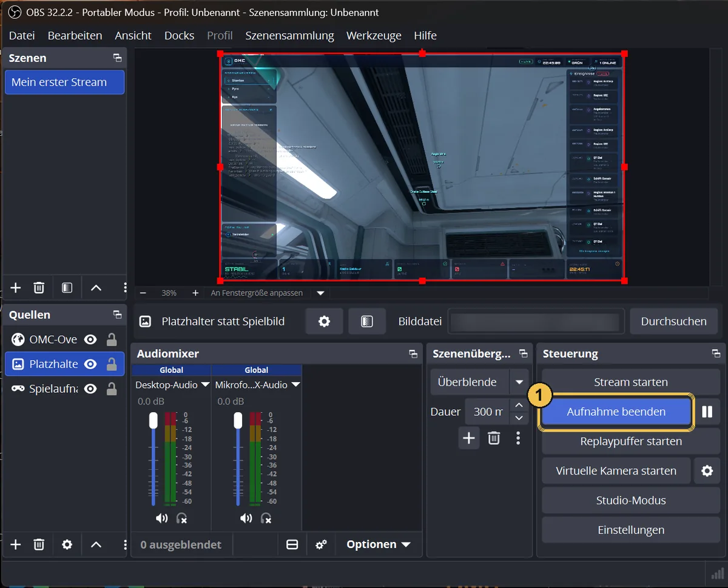The height and width of the screenshot is (588, 728).
Task: Increase the Dauer value with the up arrow
Action: (519, 405)
